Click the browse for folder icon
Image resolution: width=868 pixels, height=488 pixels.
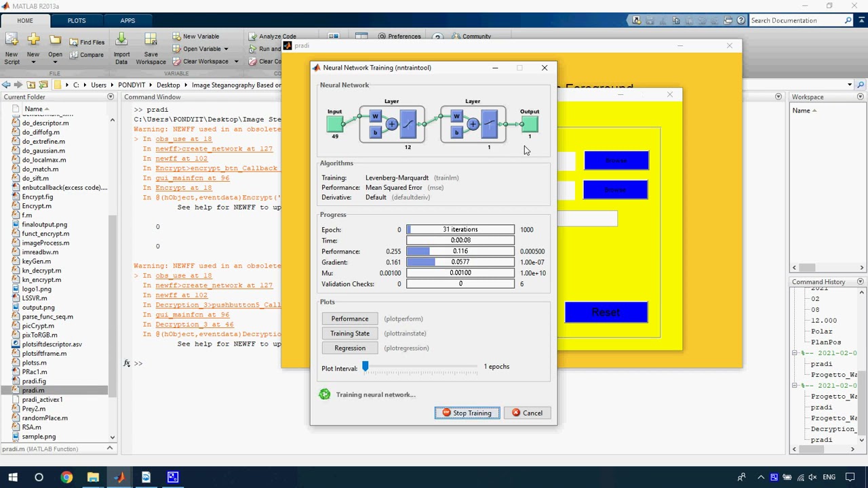coord(43,85)
